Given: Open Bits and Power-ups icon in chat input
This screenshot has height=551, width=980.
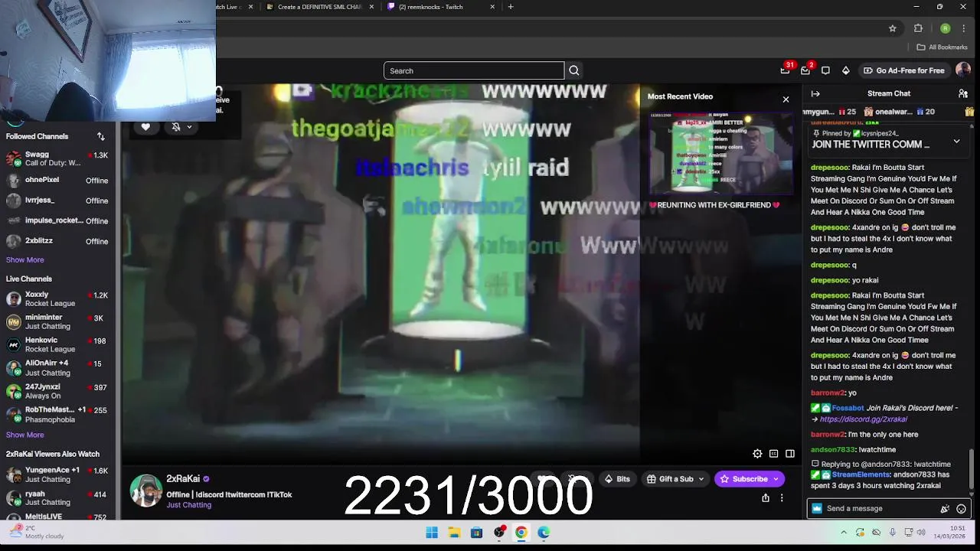Looking at the screenshot, I should point(945,509).
